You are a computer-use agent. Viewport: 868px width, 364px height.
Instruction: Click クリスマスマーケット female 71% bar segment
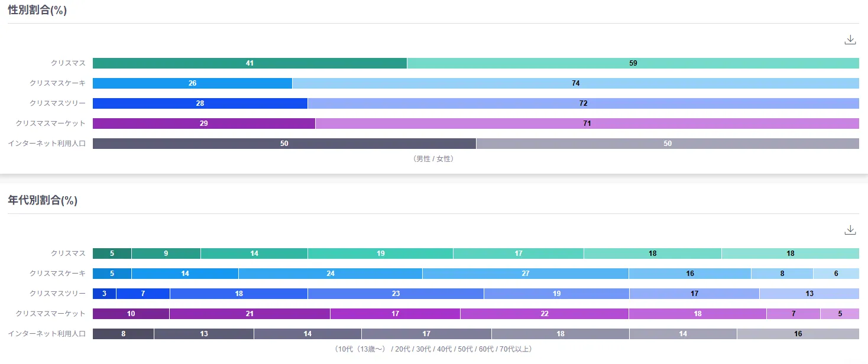tap(587, 123)
